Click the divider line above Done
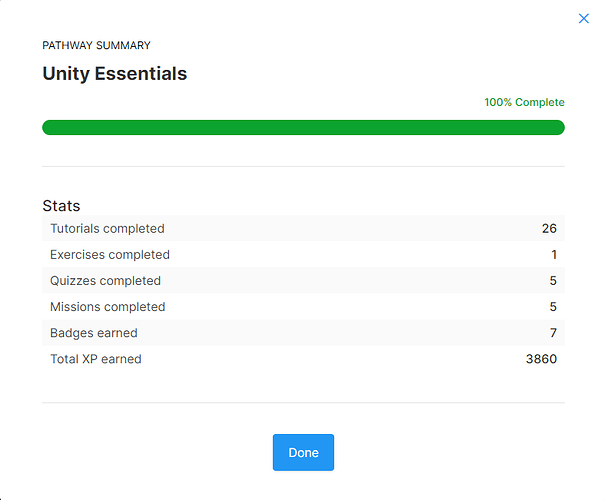The image size is (606, 500). (303, 403)
